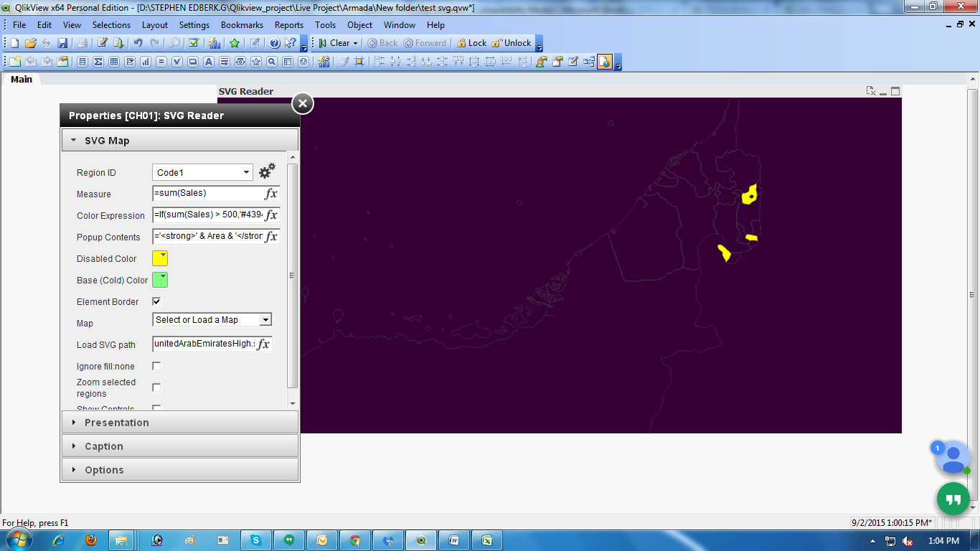Create a Bookmark Object with star icon

pos(256,62)
